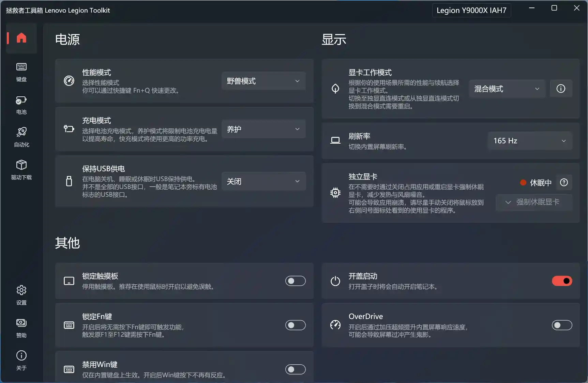Click the 显卡工作模式 title text

pos(370,73)
